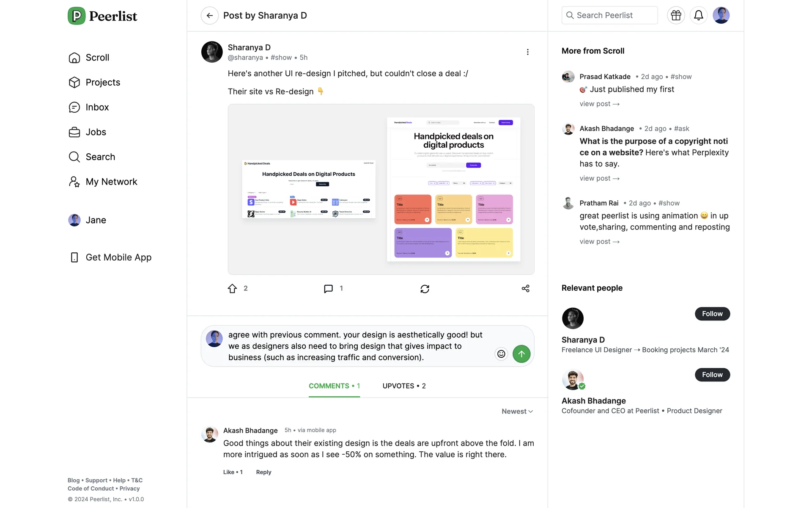This screenshot has height=508, width=812.
Task: Follow Akash Bhadange
Action: point(712,375)
